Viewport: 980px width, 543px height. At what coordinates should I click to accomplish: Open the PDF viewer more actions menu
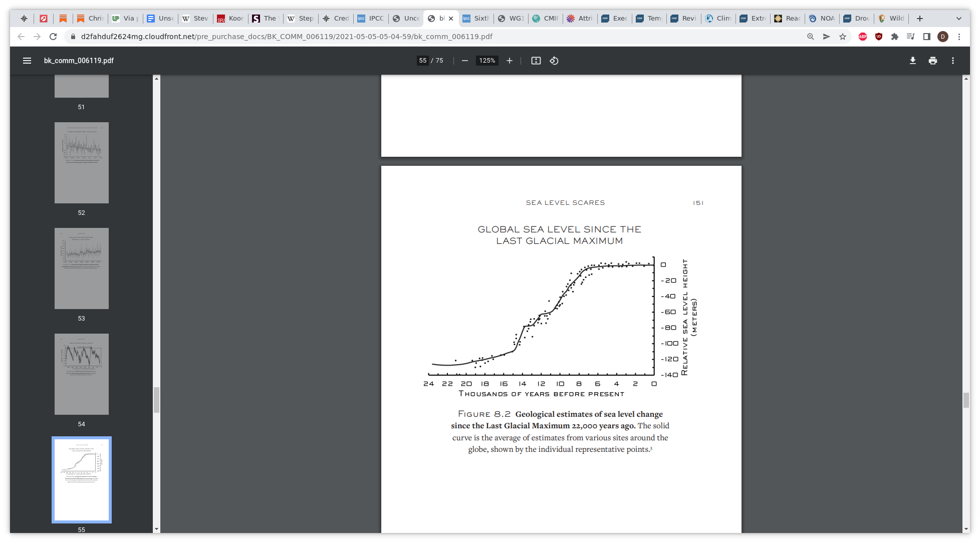pos(953,61)
